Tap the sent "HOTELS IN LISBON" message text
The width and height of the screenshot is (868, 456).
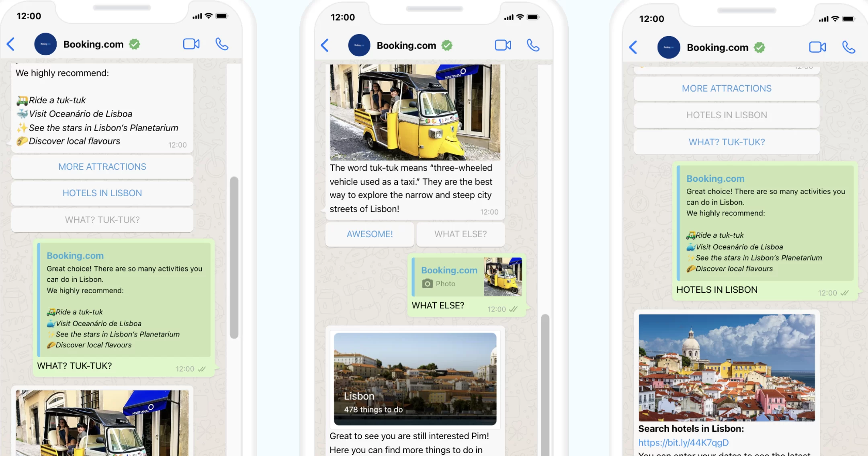pos(717,290)
